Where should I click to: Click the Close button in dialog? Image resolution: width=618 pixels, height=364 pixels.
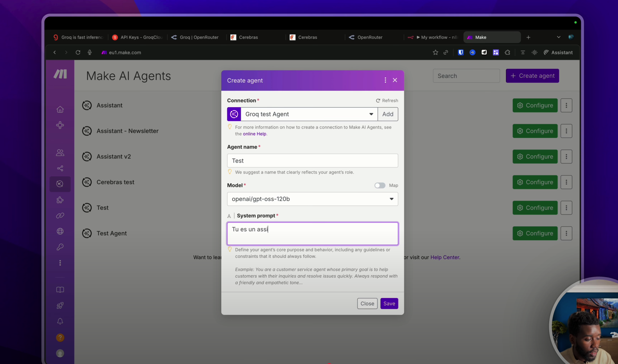(x=367, y=304)
